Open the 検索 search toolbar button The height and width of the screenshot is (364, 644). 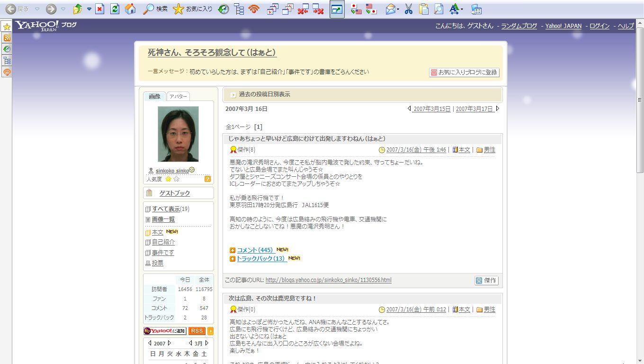coord(155,9)
